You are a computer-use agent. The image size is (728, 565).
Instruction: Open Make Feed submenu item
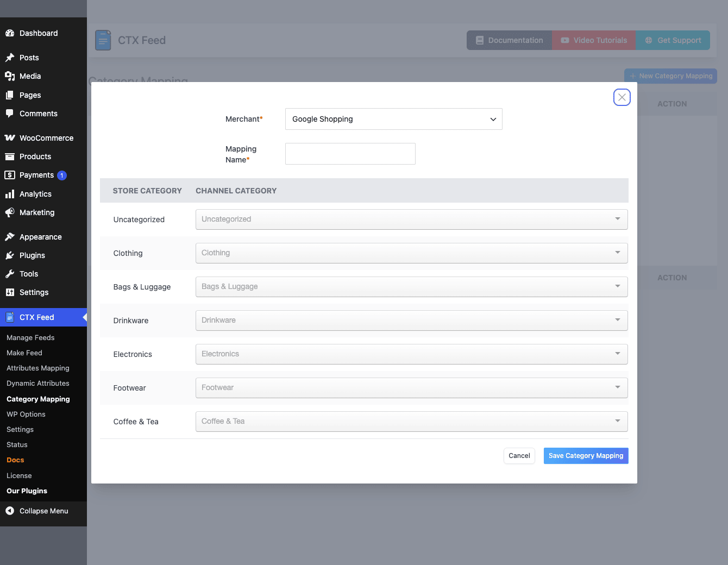click(x=24, y=353)
